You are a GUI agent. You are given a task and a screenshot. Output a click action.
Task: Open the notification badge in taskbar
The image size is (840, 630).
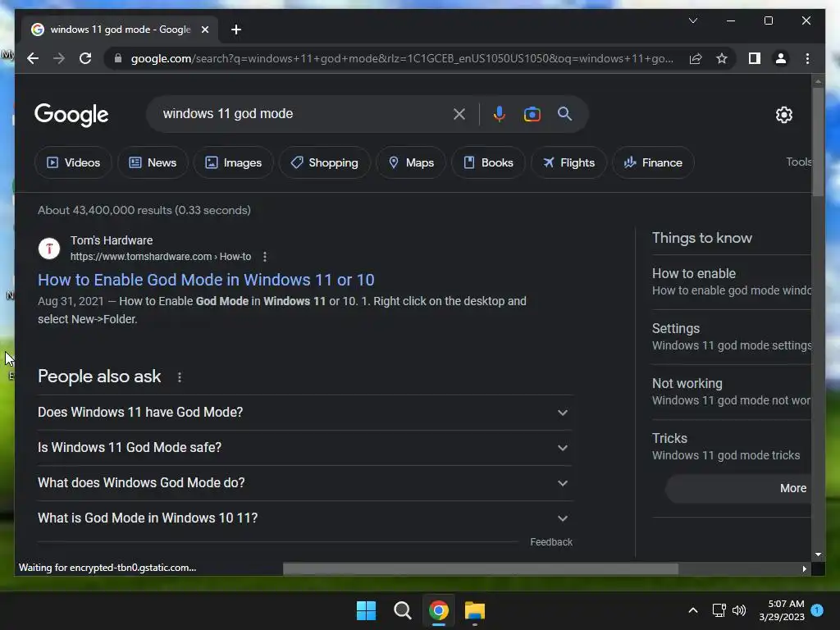pos(817,610)
